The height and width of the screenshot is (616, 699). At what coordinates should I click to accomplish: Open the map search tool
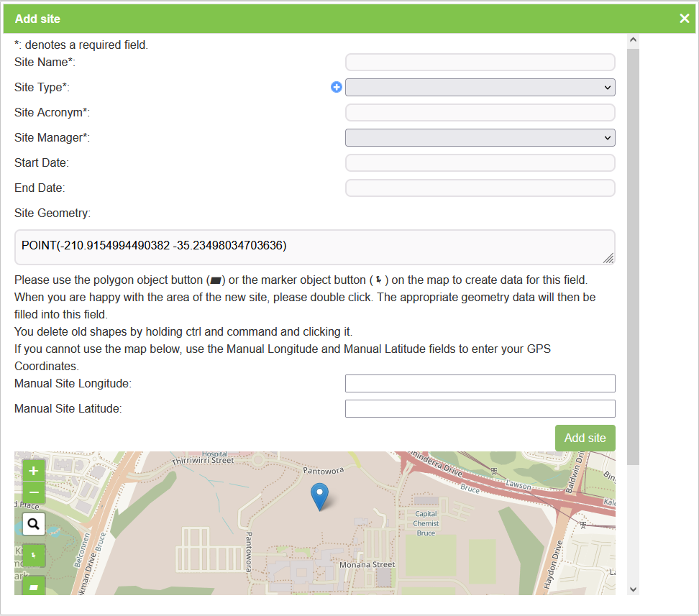click(33, 525)
